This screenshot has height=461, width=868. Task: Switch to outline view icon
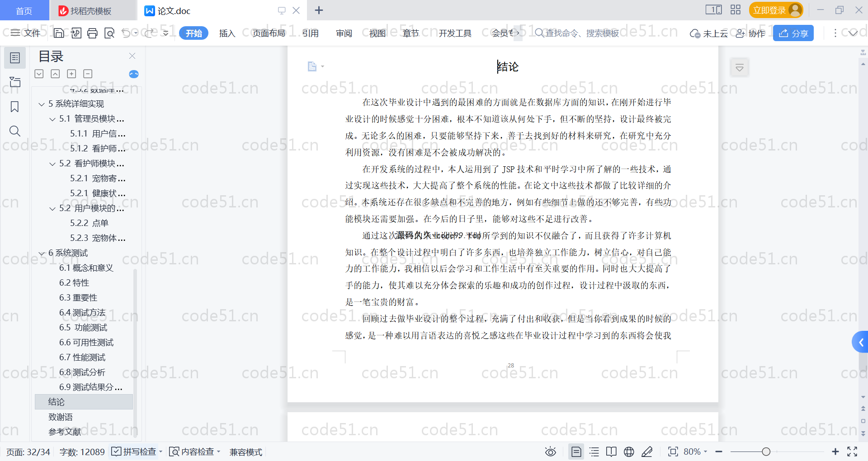(594, 452)
